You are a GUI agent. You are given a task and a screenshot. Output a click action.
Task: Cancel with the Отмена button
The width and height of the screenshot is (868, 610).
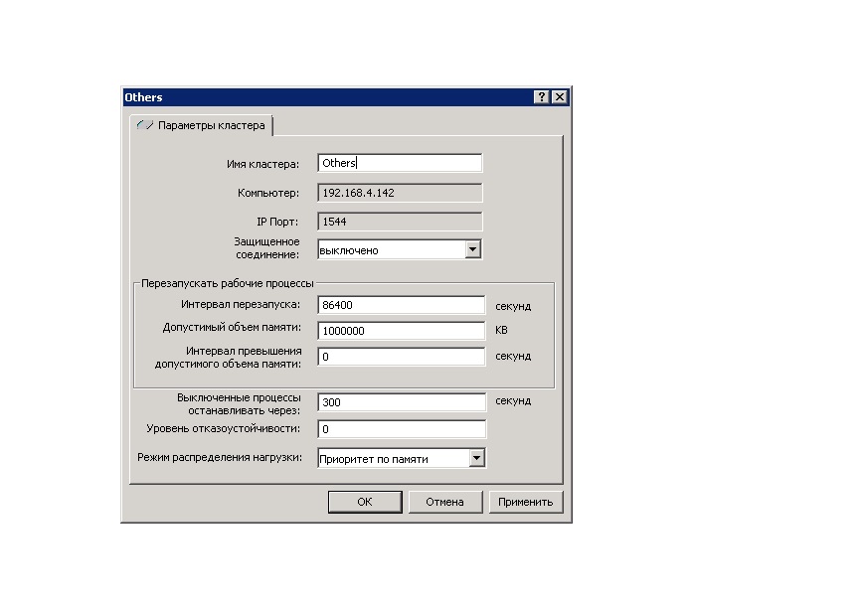point(444,502)
